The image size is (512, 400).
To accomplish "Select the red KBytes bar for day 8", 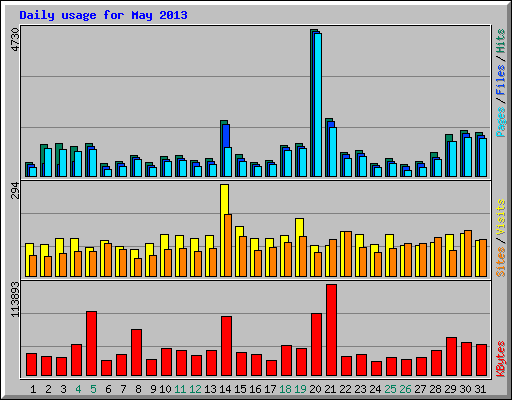I will [x=137, y=353].
